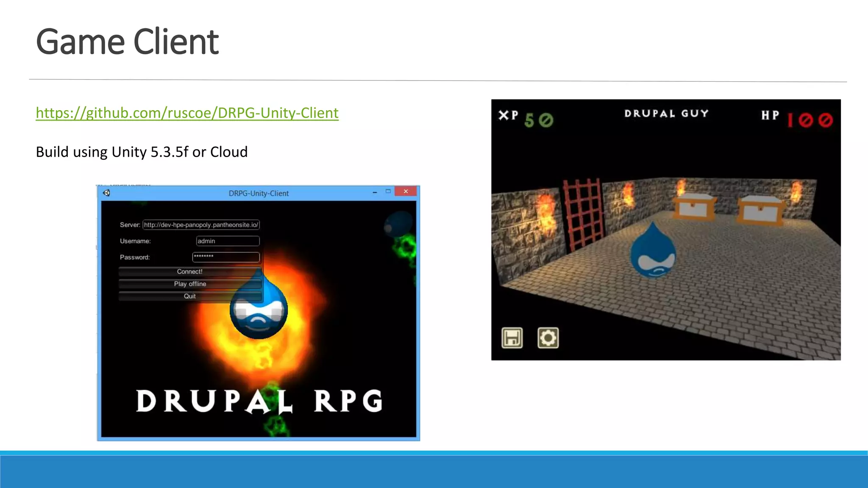Click the Drupal drop character in dungeon
The image size is (868, 488).
tap(653, 250)
